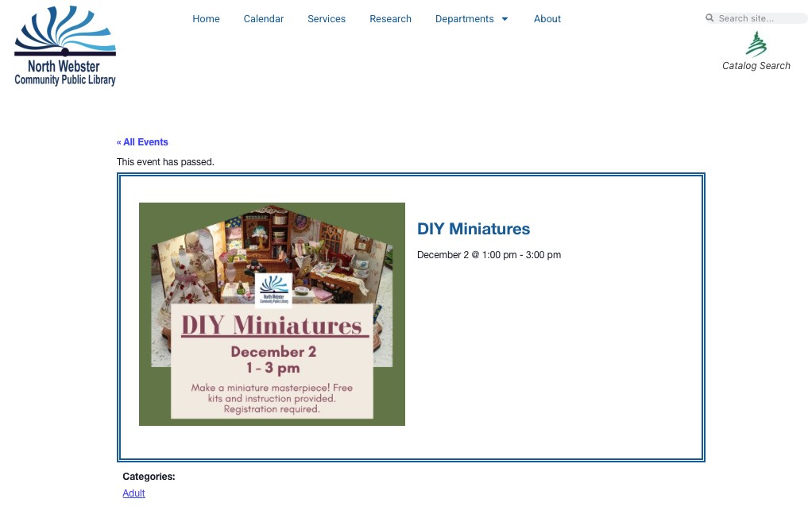
Task: Open the Research navigation item
Action: coord(390,19)
